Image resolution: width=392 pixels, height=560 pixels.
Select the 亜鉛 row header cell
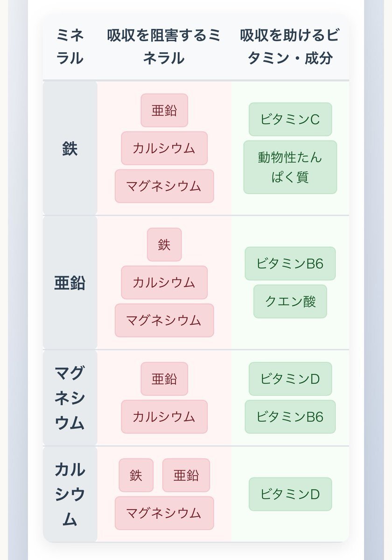coord(70,283)
